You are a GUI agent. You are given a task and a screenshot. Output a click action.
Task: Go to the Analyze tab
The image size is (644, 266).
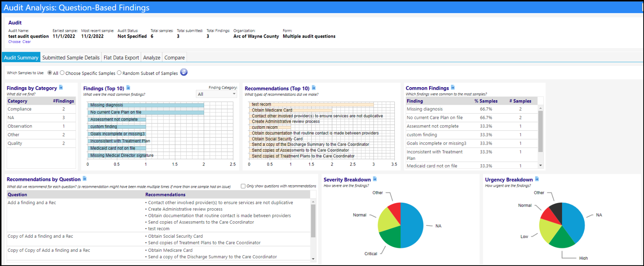152,57
